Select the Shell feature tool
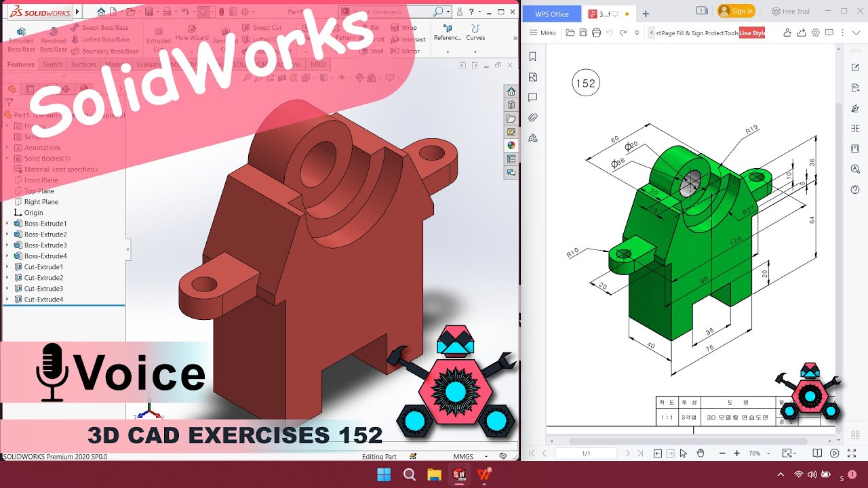Image resolution: width=868 pixels, height=488 pixels. pyautogui.click(x=372, y=51)
